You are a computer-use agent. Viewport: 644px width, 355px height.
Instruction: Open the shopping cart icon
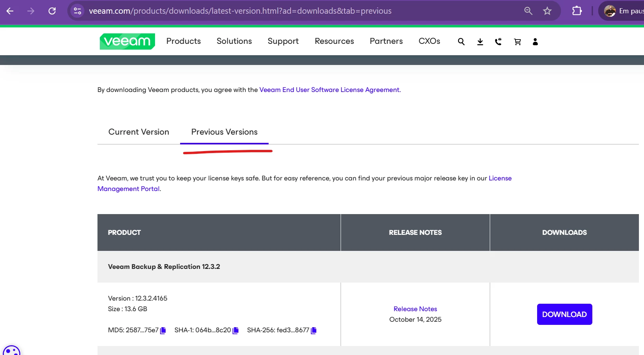point(517,41)
